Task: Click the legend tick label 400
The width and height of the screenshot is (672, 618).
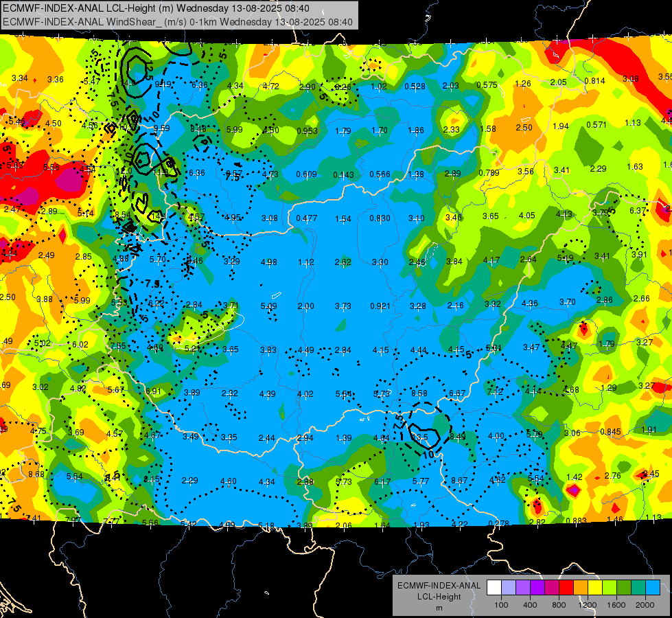Action: click(530, 605)
